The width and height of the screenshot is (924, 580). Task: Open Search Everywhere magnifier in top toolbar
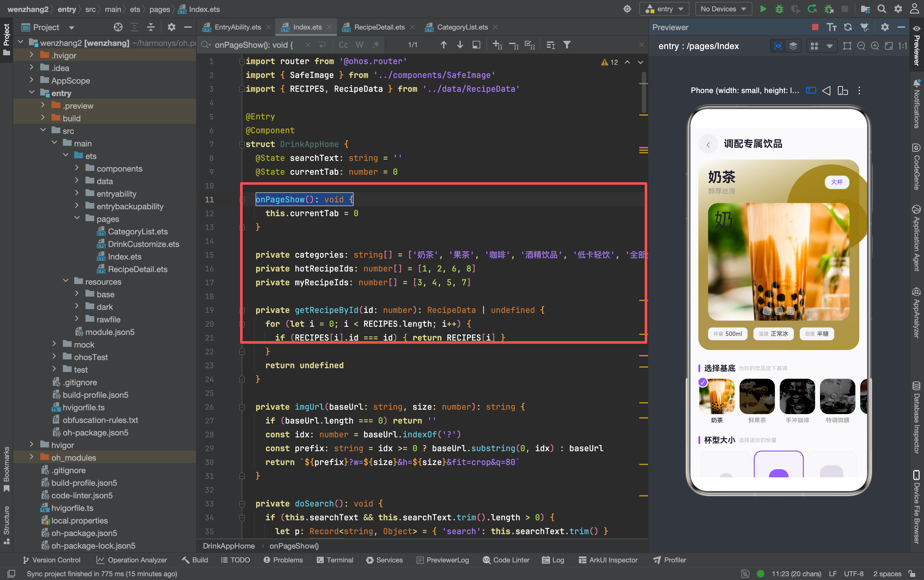pyautogui.click(x=882, y=9)
